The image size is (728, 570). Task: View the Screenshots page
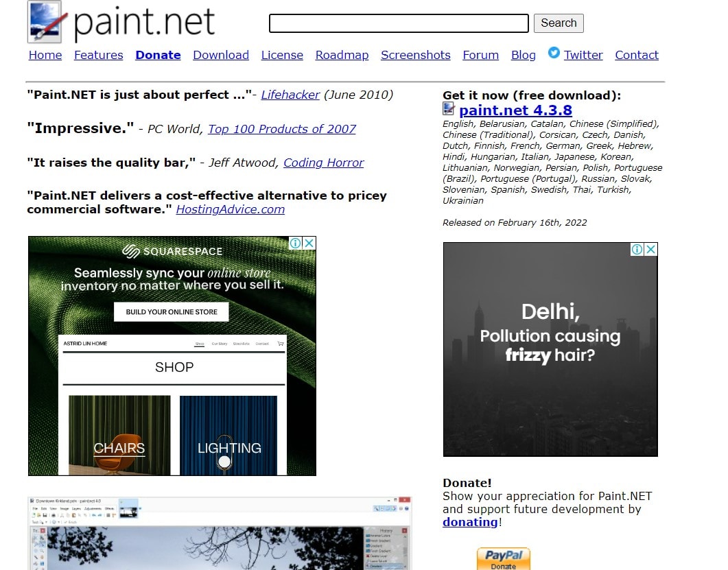[416, 55]
